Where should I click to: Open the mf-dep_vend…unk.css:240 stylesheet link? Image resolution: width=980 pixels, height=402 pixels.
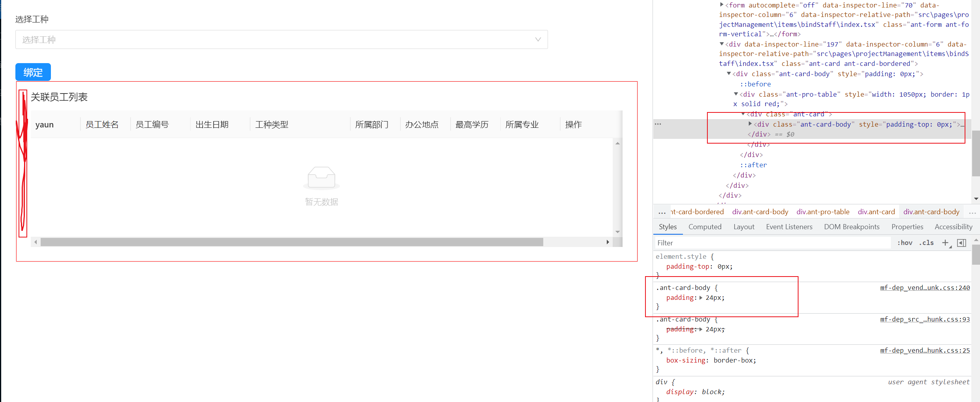point(925,288)
